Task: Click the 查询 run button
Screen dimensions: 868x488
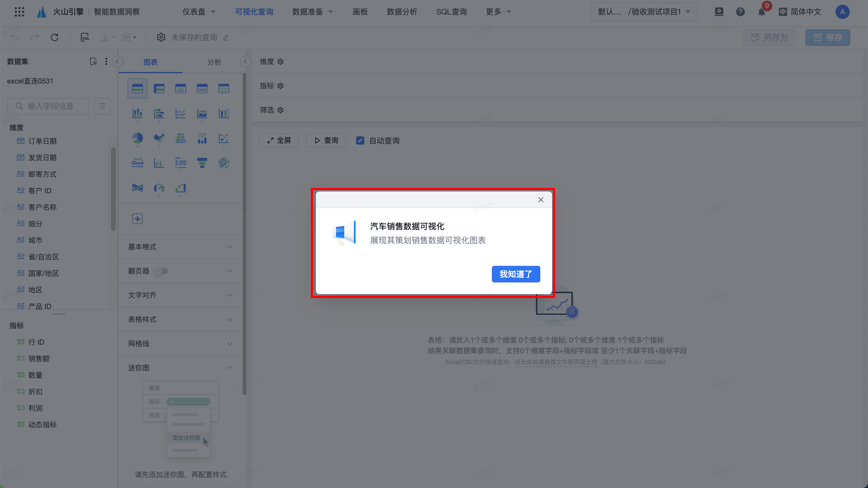Action: pos(326,140)
